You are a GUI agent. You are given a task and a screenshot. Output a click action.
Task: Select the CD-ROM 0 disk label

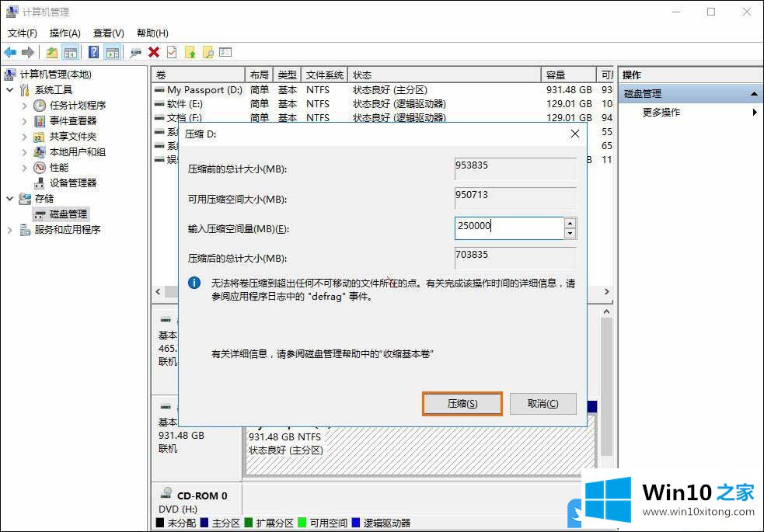[x=202, y=496]
